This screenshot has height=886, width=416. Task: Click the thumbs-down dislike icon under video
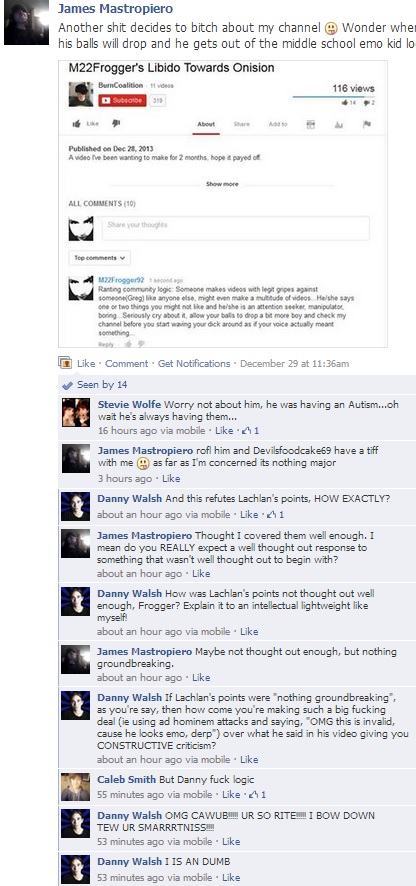tap(116, 124)
